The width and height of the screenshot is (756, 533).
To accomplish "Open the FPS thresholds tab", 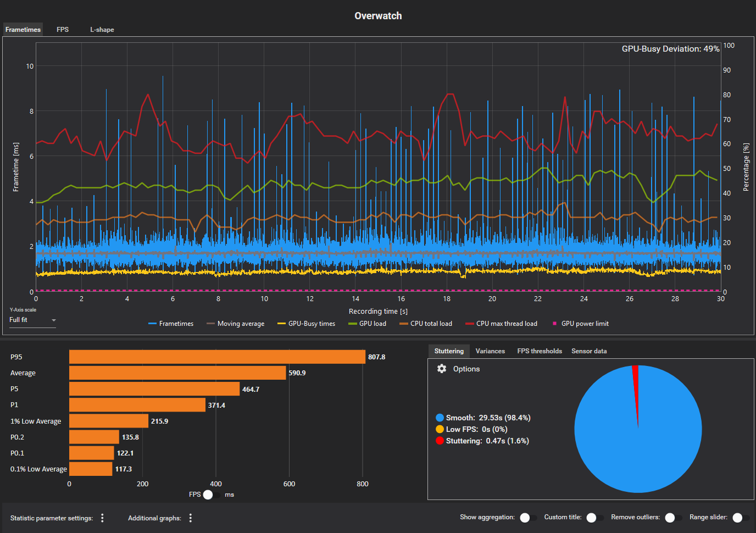I will point(540,351).
